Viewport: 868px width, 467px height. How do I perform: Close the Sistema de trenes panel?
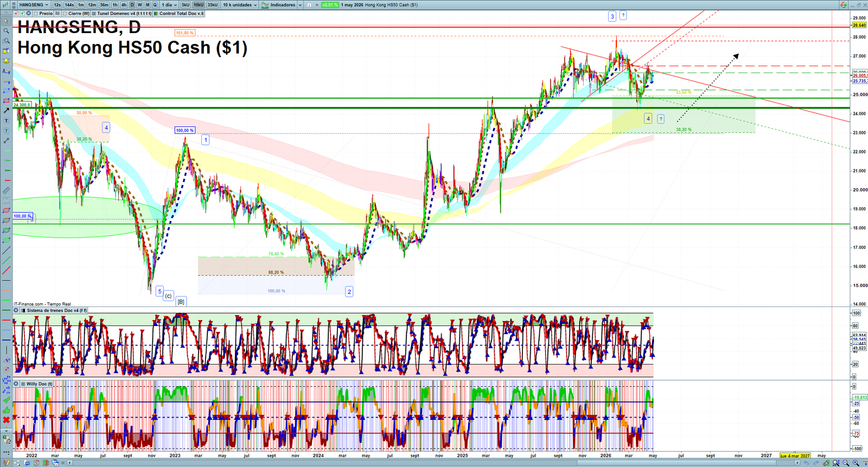coord(16,311)
